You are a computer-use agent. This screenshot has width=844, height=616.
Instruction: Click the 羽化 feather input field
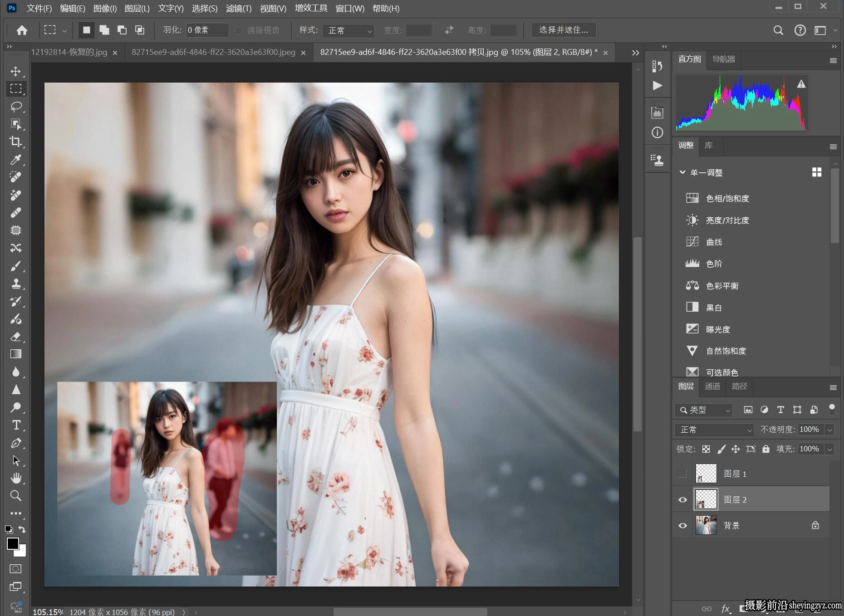coord(207,30)
